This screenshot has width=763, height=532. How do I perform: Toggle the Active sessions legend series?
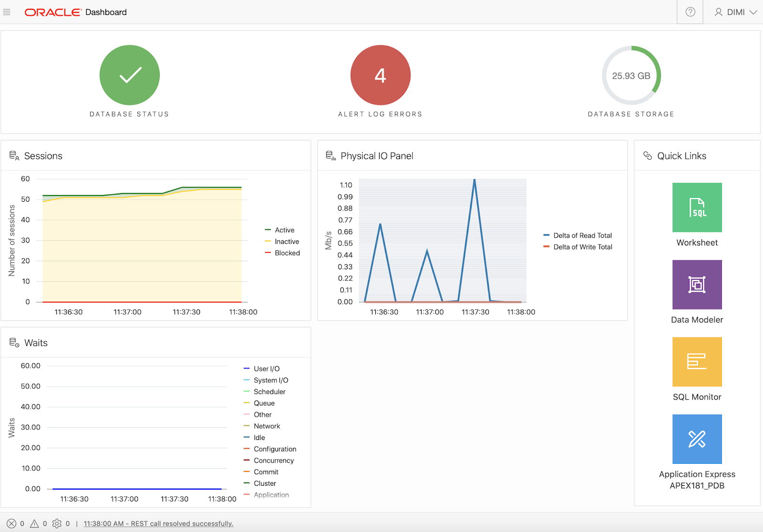coord(280,230)
